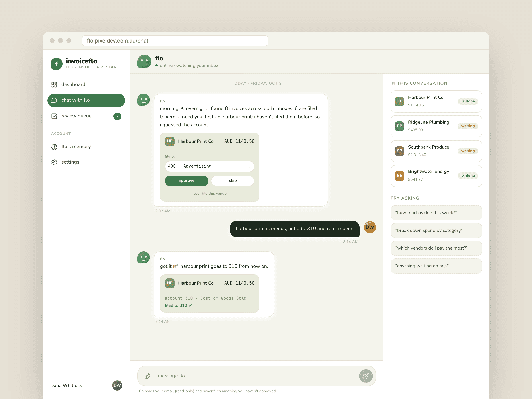Click flo's avatar in the chat header

144,61
